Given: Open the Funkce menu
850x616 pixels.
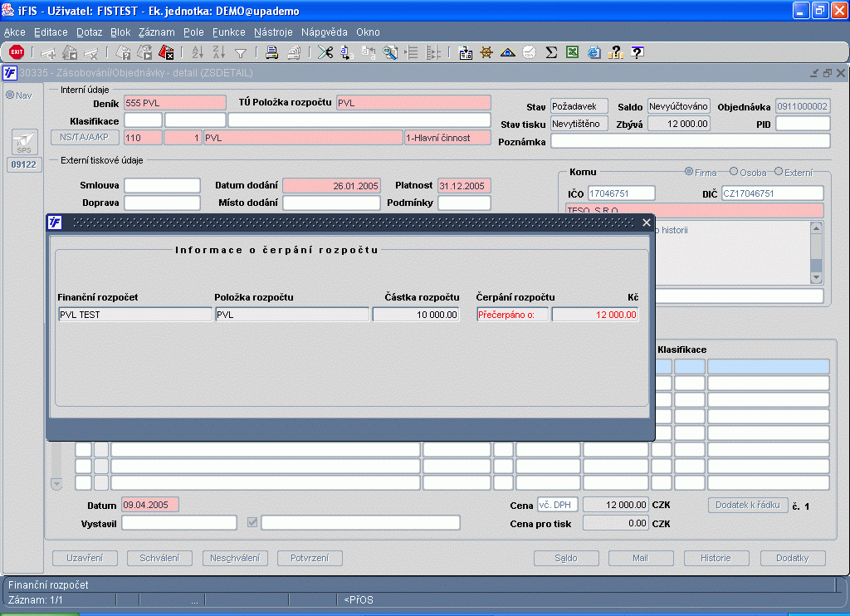Looking at the screenshot, I should click(x=229, y=32).
